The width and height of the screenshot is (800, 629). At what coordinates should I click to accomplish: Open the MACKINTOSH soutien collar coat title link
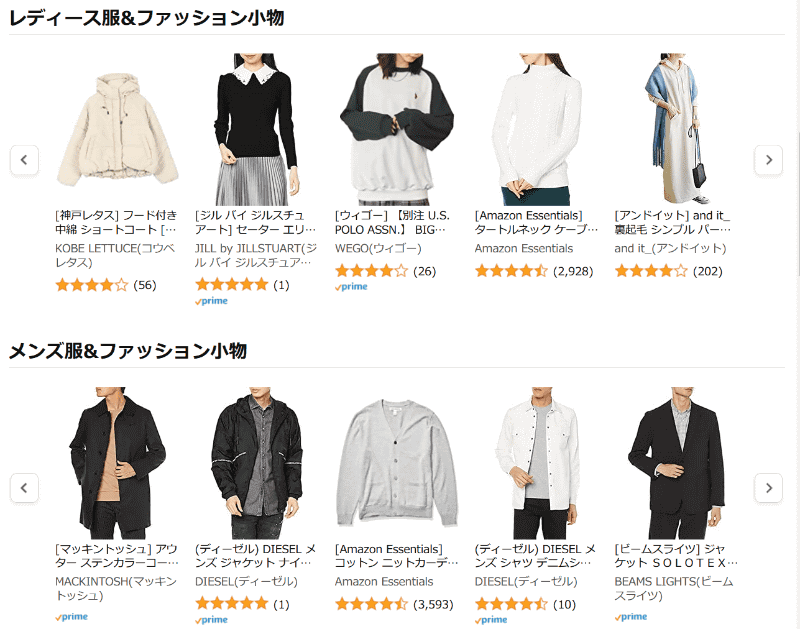point(117,556)
